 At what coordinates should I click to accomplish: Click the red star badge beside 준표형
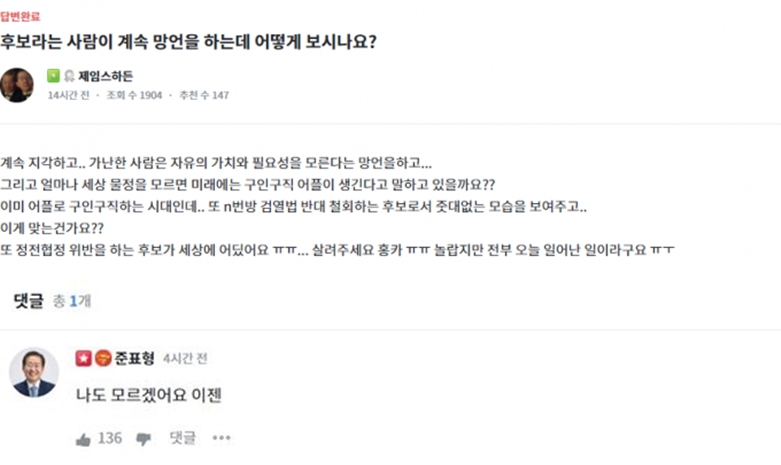point(83,357)
